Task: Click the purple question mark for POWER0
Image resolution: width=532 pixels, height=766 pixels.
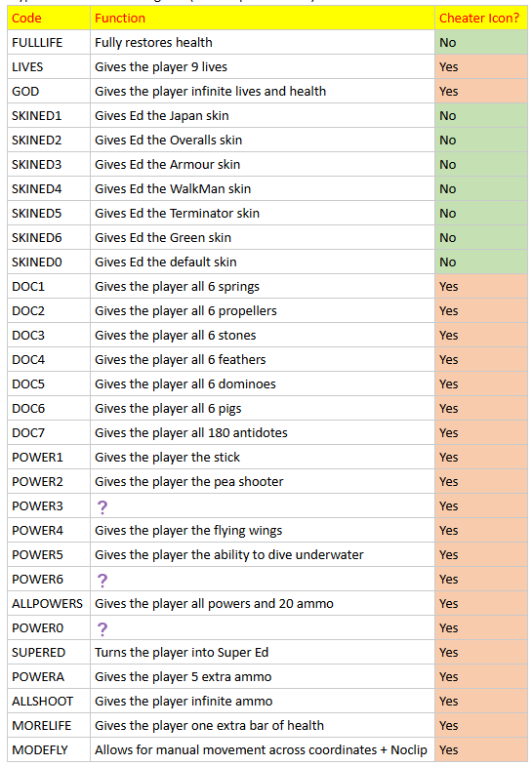Action: (x=102, y=629)
